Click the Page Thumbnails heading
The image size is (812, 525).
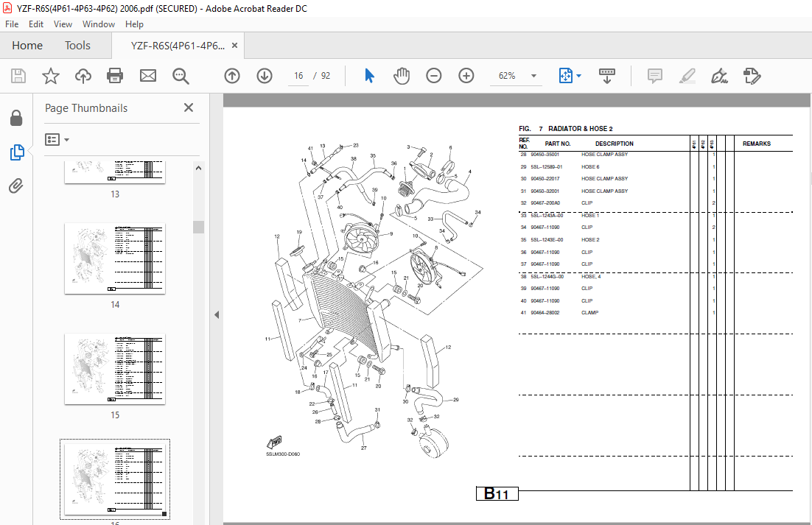[x=86, y=108]
